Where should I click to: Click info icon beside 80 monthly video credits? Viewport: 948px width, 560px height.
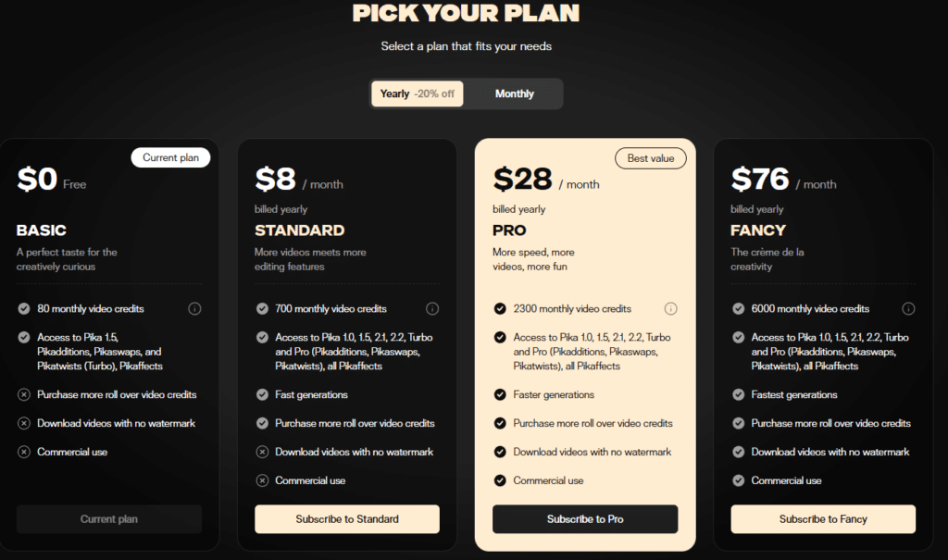click(x=194, y=308)
